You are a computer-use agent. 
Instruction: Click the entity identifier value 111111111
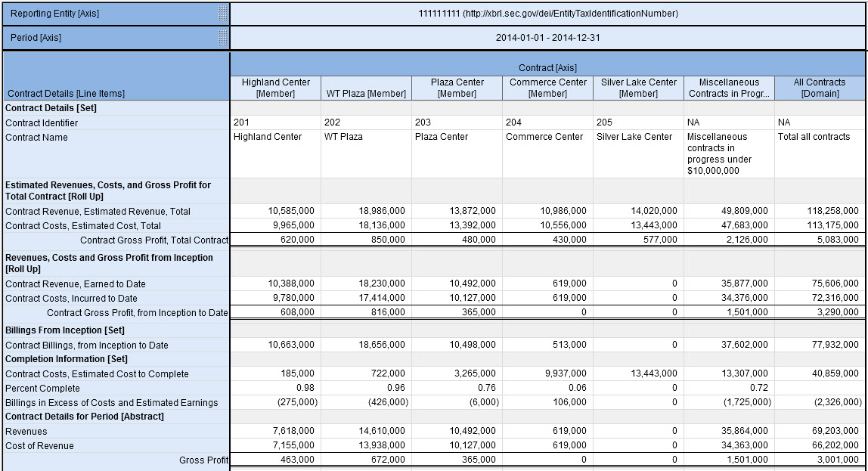[x=548, y=14]
